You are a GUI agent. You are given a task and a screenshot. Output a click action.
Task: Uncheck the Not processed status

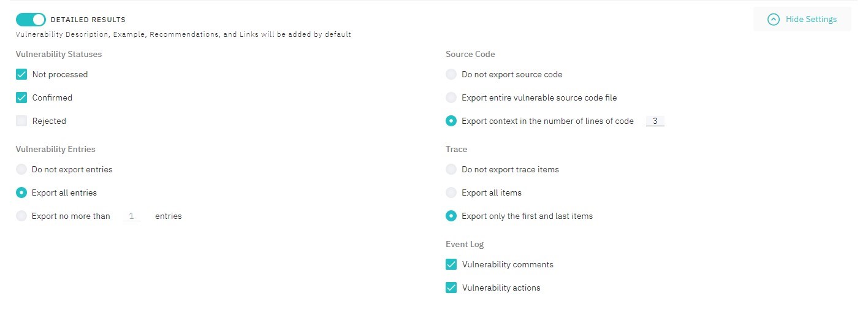(21, 74)
